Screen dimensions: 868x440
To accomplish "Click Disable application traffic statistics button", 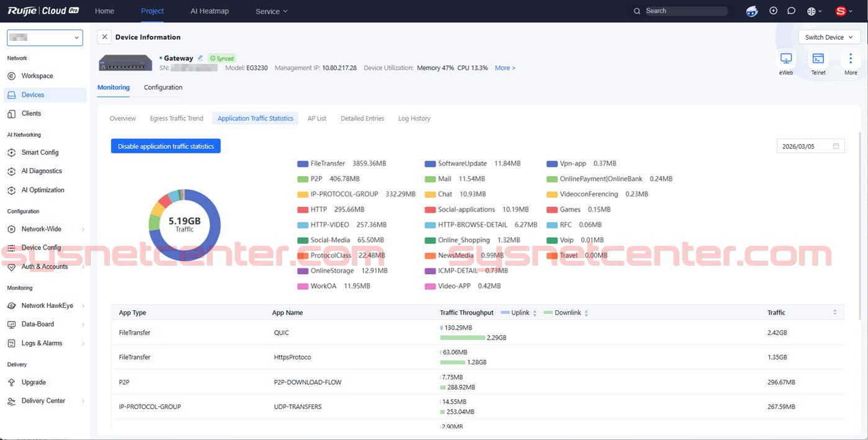I will 166,146.
